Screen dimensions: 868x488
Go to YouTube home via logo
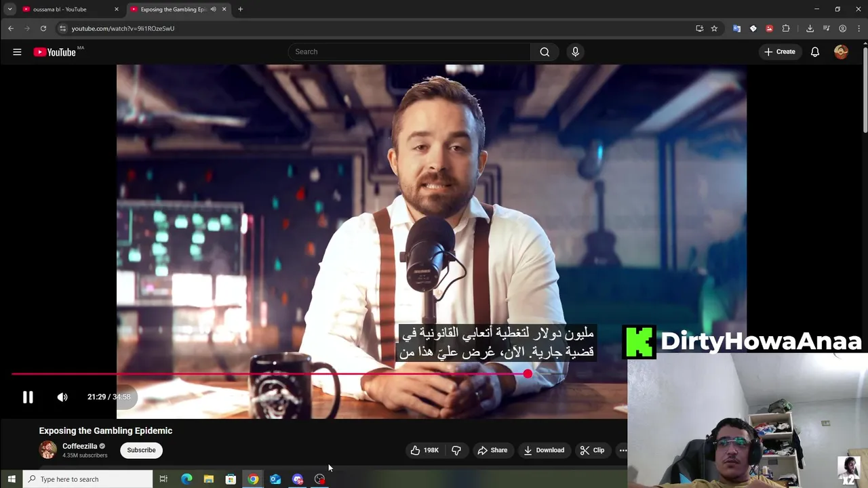point(54,52)
